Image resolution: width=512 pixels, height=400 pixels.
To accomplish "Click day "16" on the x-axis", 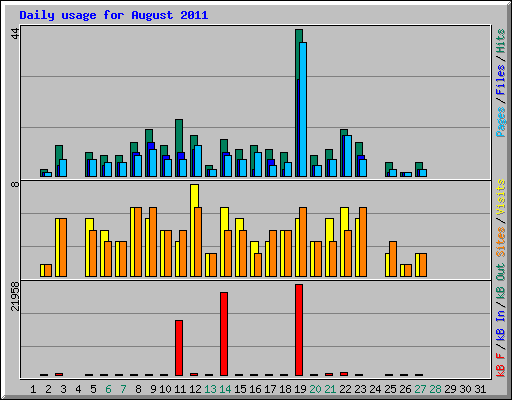I will coord(255,389).
